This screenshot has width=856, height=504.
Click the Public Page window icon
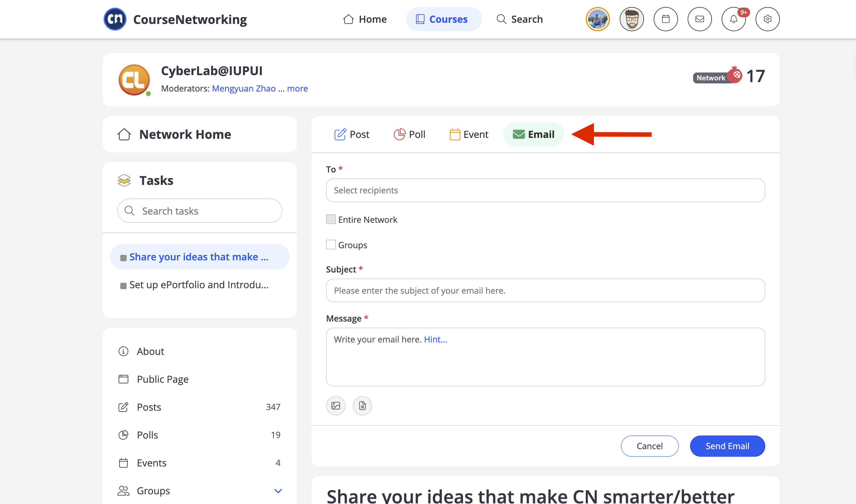coord(123,379)
